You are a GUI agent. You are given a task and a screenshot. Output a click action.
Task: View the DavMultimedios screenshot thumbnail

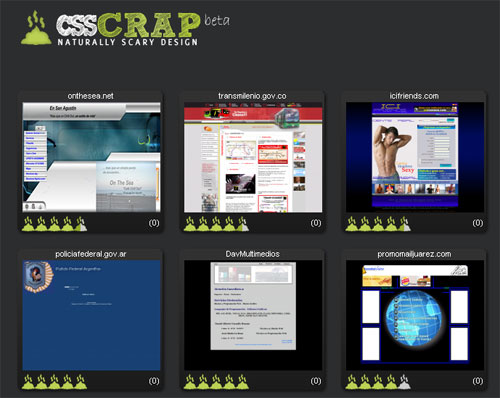point(253,315)
